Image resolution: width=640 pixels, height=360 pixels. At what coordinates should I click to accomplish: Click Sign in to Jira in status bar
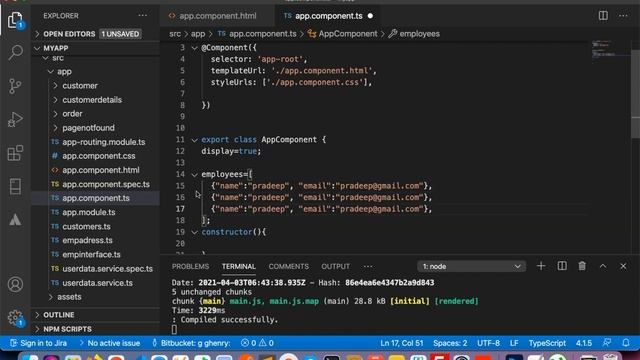(x=38, y=343)
